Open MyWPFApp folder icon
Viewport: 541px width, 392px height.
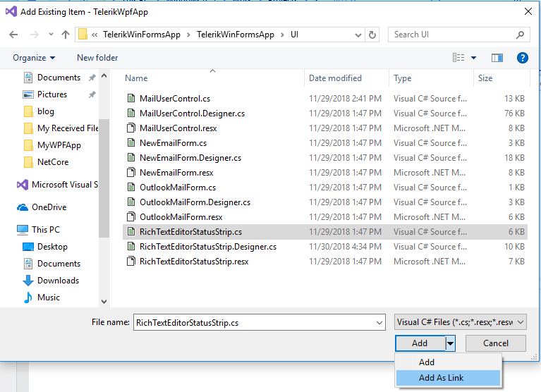pos(29,145)
